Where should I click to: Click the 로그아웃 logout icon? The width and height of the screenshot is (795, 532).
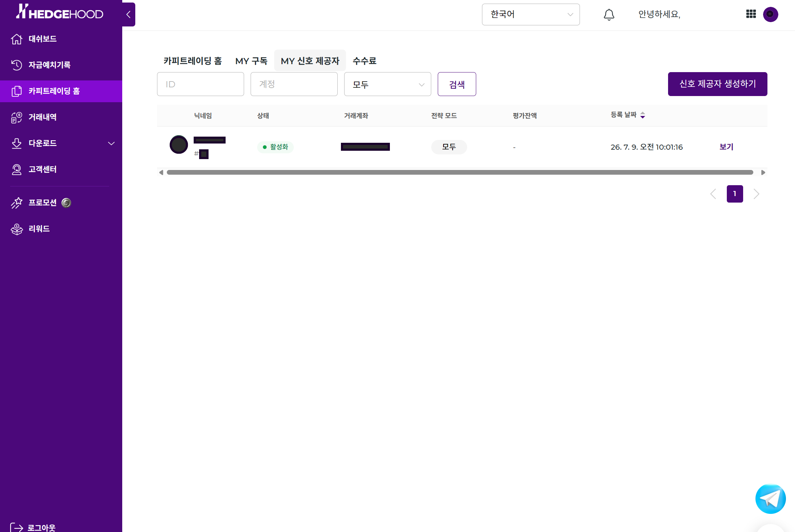[17, 527]
